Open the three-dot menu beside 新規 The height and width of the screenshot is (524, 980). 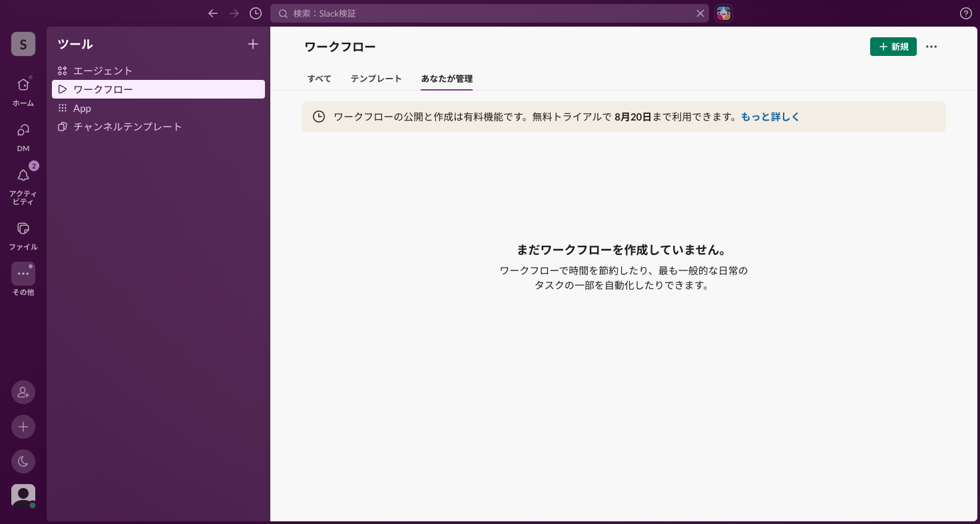[931, 47]
